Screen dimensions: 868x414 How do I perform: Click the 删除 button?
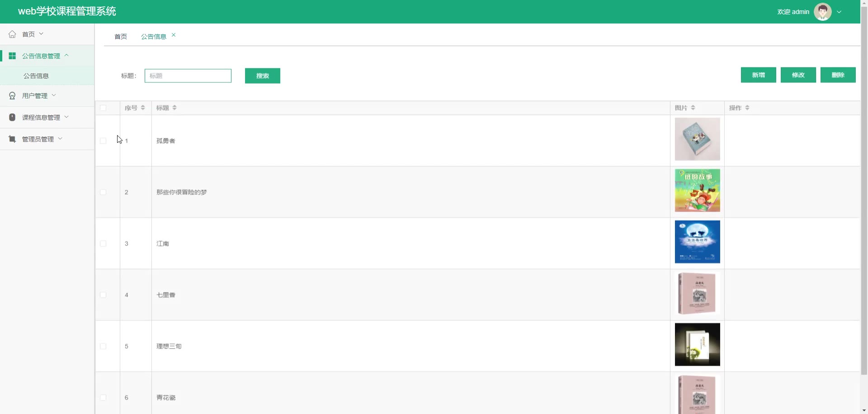click(838, 75)
